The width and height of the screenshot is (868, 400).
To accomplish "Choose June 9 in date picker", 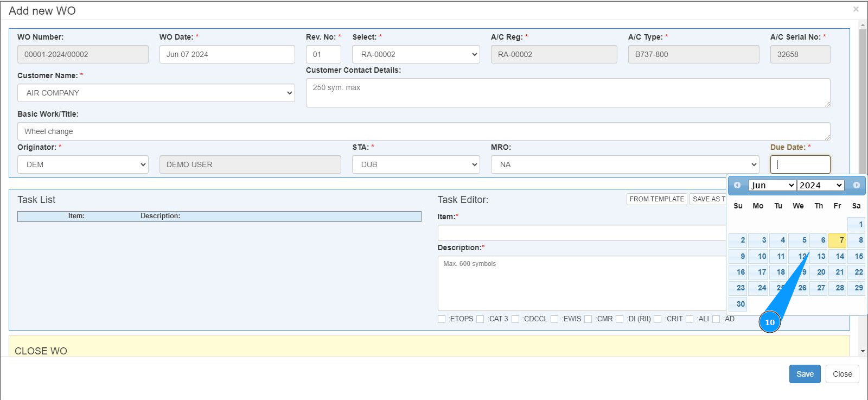I will pyautogui.click(x=738, y=256).
